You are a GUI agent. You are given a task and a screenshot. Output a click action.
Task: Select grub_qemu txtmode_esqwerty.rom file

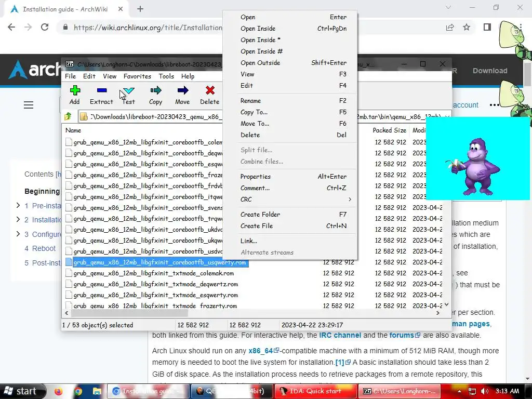156,295
